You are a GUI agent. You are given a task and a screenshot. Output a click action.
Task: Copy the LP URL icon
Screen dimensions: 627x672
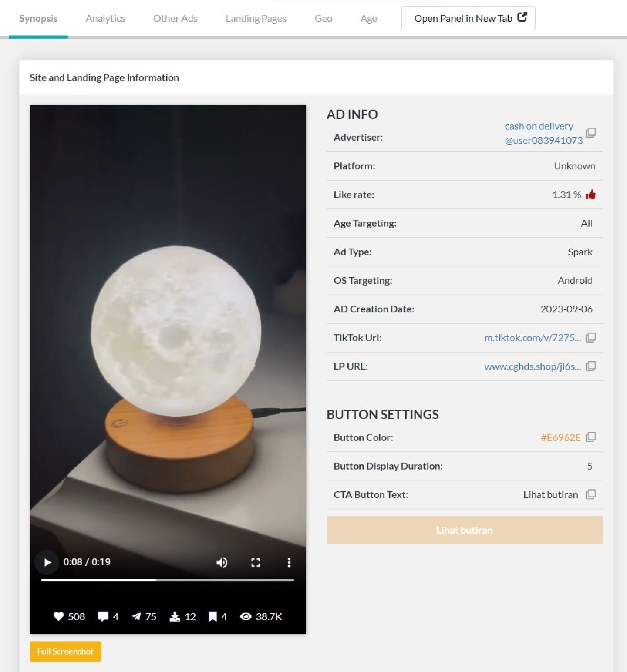click(590, 366)
